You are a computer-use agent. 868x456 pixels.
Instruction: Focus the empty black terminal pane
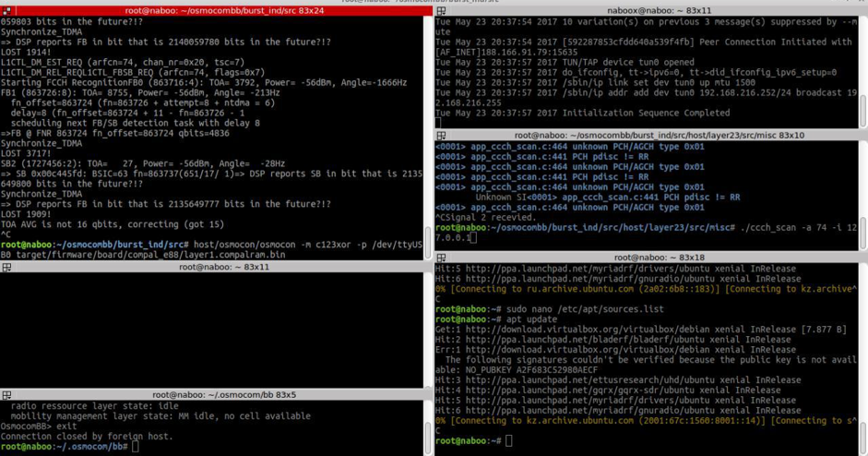pyautogui.click(x=211, y=330)
